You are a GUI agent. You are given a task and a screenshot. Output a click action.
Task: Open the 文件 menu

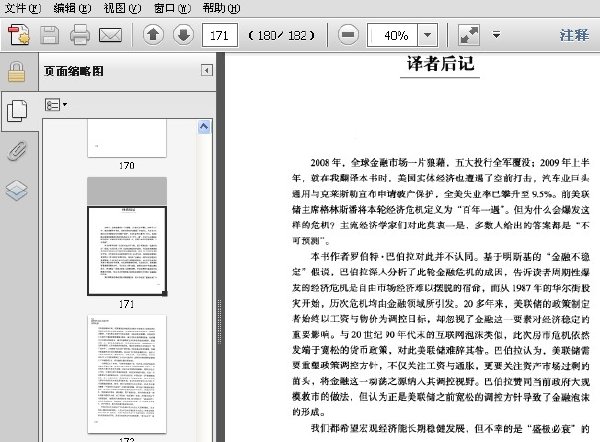pos(23,8)
